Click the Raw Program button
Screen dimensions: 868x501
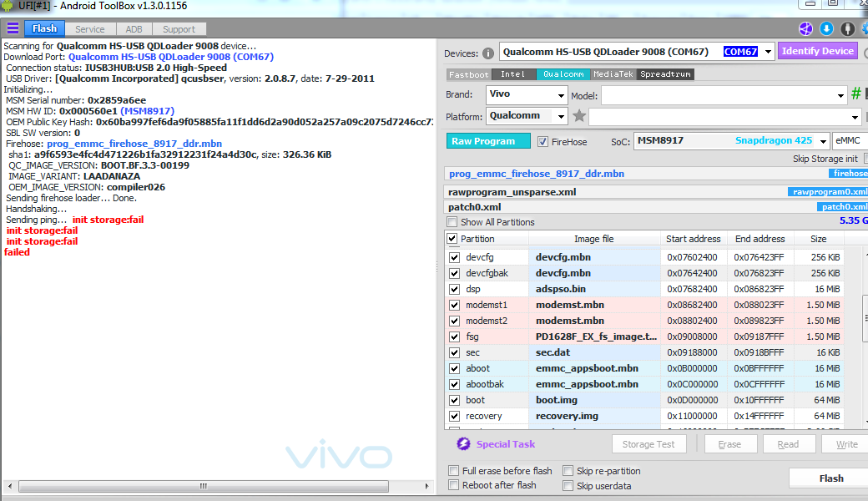488,141
